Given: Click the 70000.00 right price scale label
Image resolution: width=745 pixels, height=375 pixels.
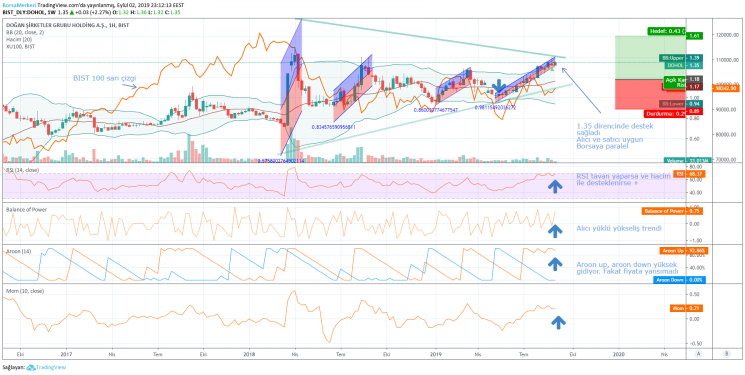Looking at the screenshot, I should (x=726, y=160).
